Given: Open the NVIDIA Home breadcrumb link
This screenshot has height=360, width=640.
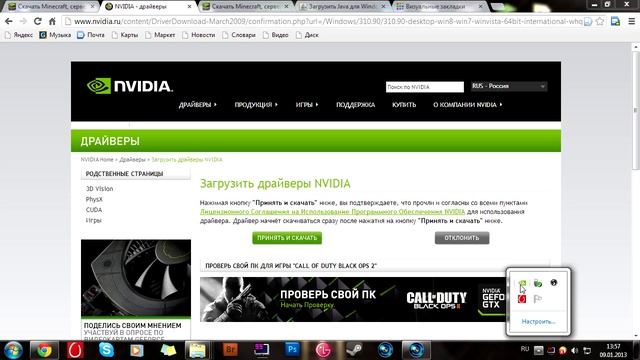Looking at the screenshot, I should click(x=97, y=160).
